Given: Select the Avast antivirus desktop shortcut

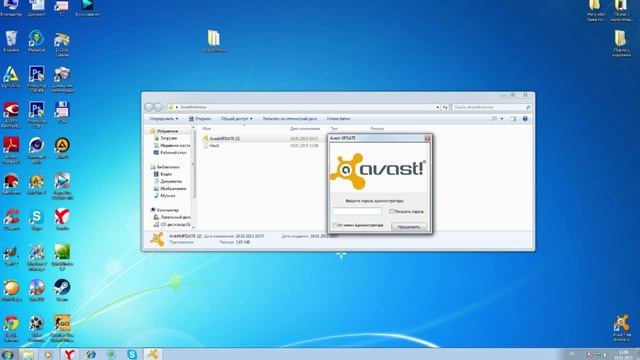Looking at the screenshot, I should pyautogui.click(x=621, y=328).
